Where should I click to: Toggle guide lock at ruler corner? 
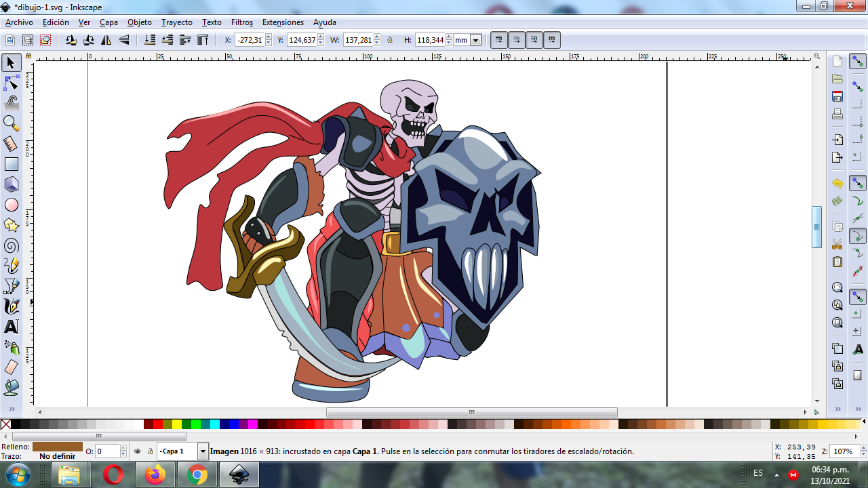[28, 56]
